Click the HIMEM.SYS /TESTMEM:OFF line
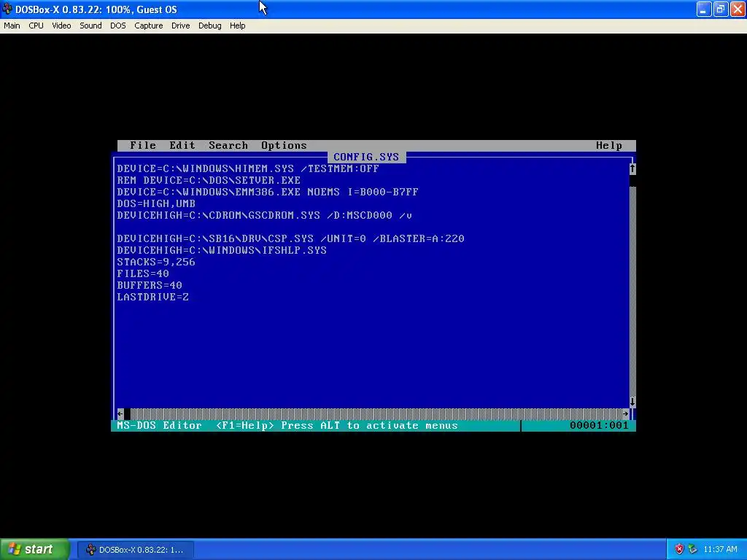 tap(248, 168)
